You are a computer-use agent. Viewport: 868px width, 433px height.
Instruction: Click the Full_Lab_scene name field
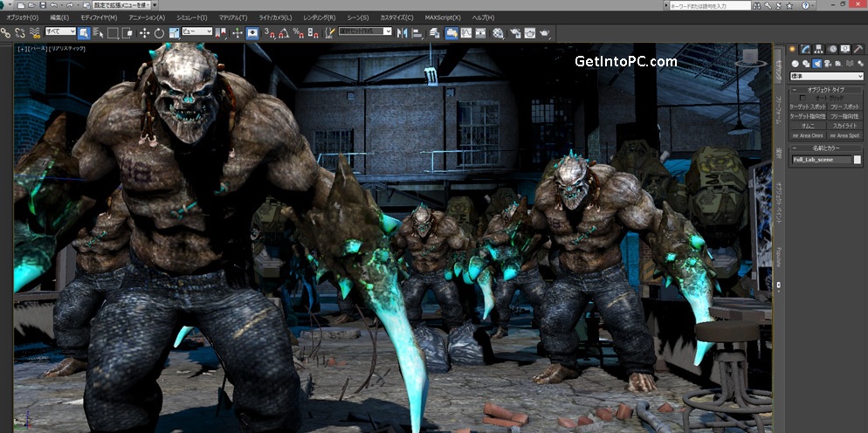(x=822, y=160)
